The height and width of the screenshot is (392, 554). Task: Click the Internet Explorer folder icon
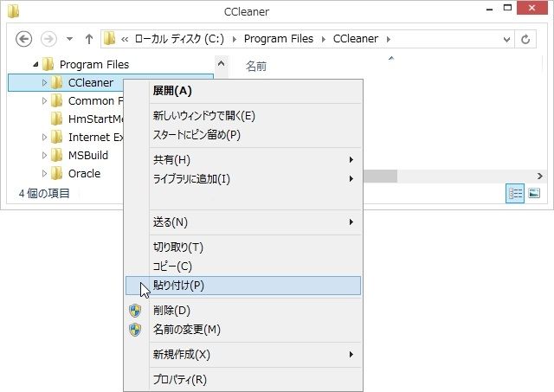coord(56,137)
